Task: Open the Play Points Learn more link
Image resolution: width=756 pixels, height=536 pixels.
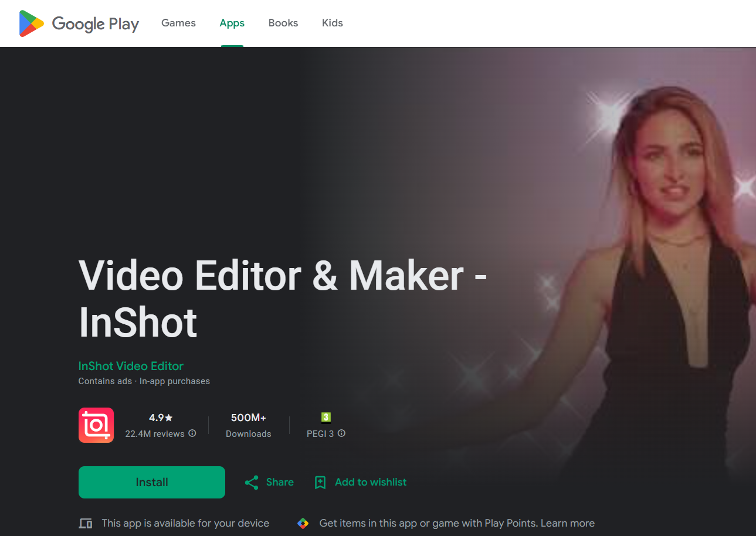Action: tap(568, 523)
